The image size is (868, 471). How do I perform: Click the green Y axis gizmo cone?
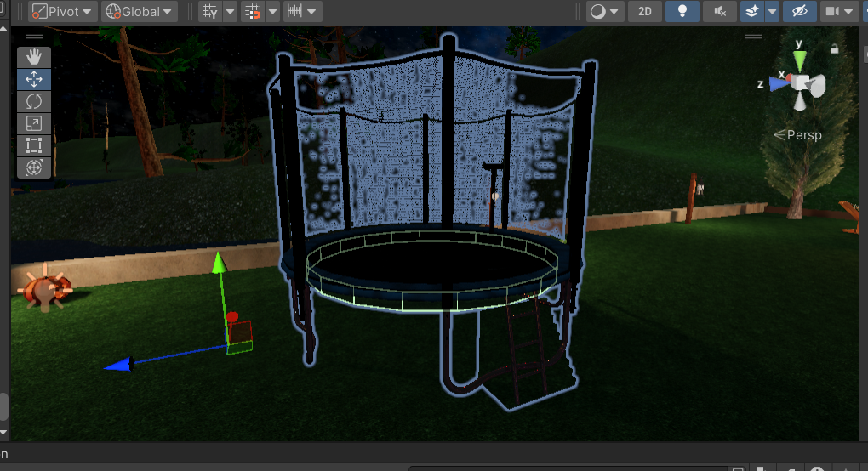(799, 60)
